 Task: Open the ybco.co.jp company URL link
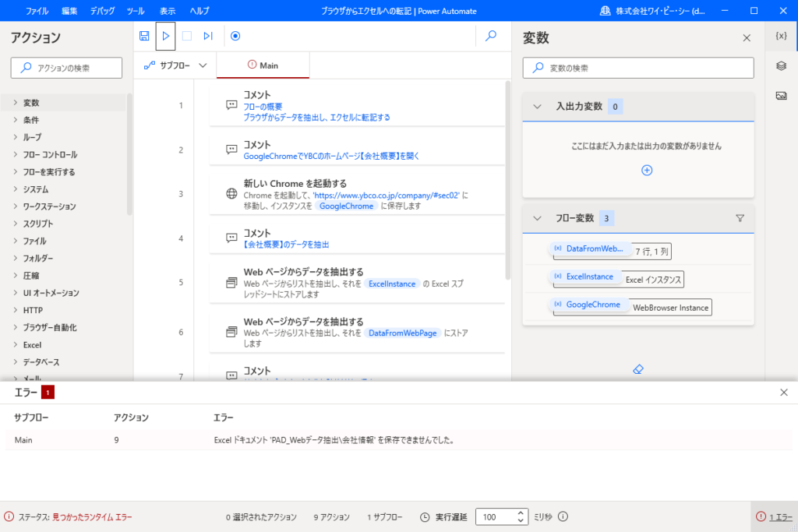click(387, 196)
